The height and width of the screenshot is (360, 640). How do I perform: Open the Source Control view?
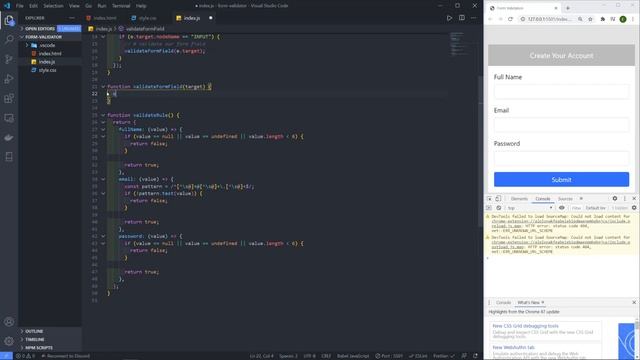coord(9,59)
